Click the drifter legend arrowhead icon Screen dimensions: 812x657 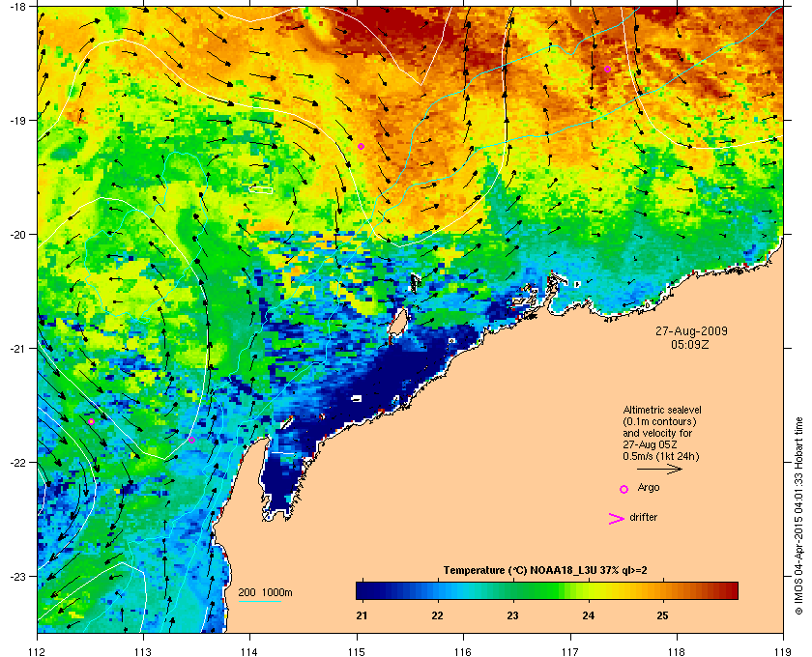617,519
